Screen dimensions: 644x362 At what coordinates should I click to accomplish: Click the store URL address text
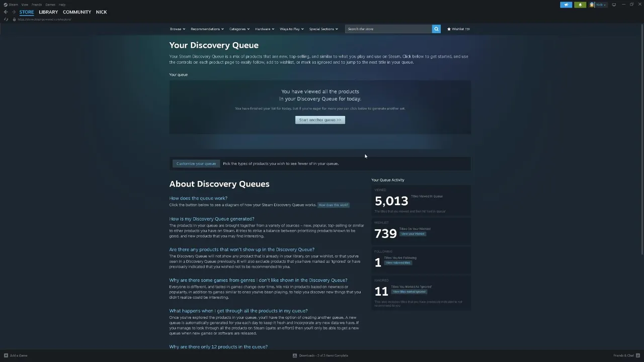pos(44,19)
